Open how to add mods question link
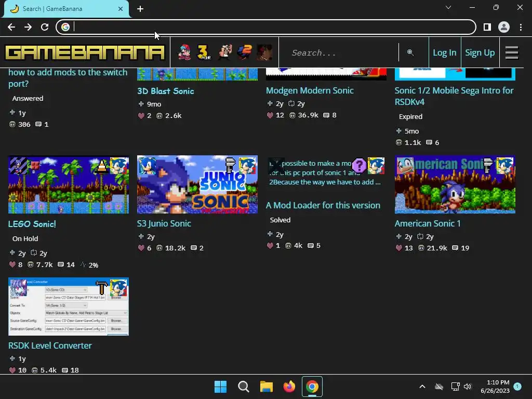532x399 pixels. point(68,78)
